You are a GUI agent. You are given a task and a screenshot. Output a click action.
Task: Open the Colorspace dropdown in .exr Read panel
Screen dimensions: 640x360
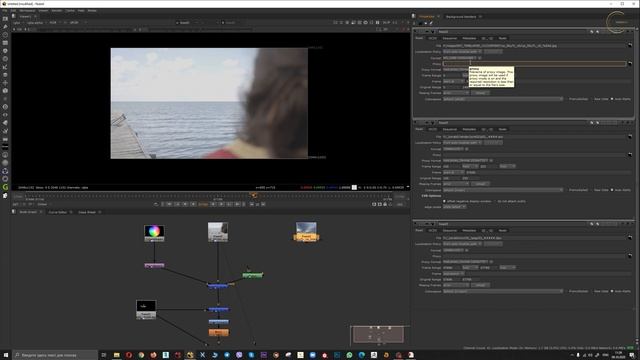503,190
